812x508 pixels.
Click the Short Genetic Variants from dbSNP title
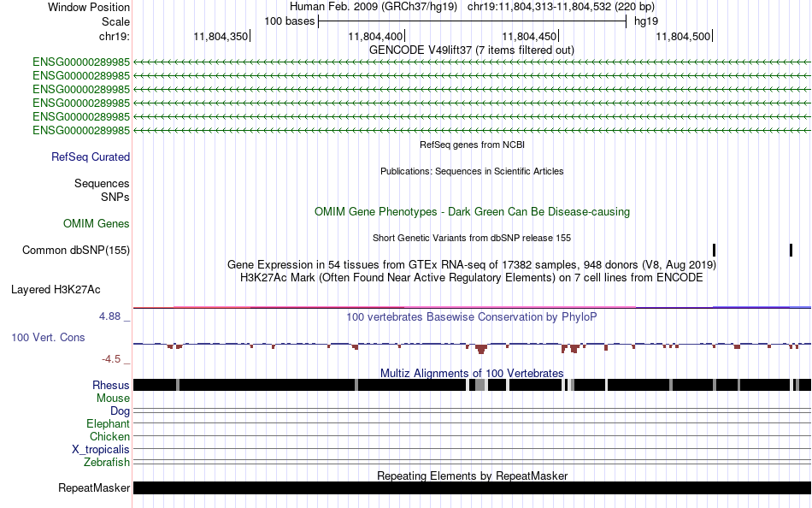472,238
